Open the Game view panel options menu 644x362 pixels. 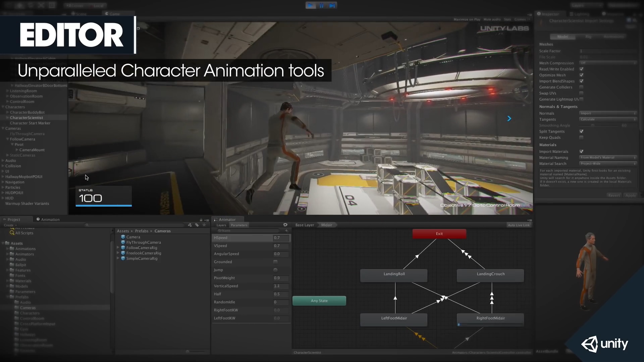pos(530,14)
